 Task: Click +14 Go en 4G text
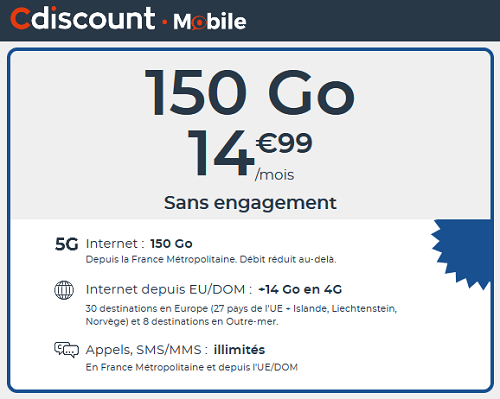300,289
